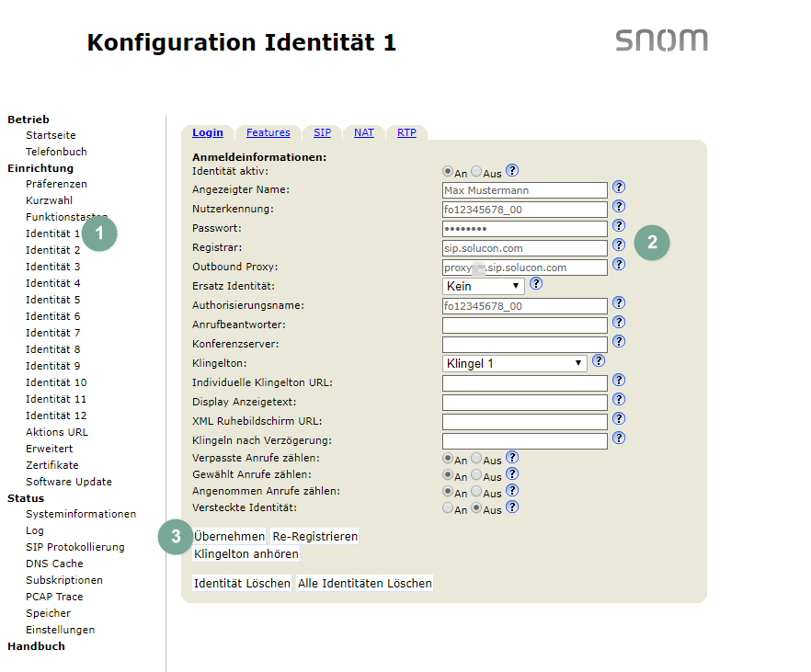The height and width of the screenshot is (672, 811).
Task: Click the Registrar input field
Action: 524,248
